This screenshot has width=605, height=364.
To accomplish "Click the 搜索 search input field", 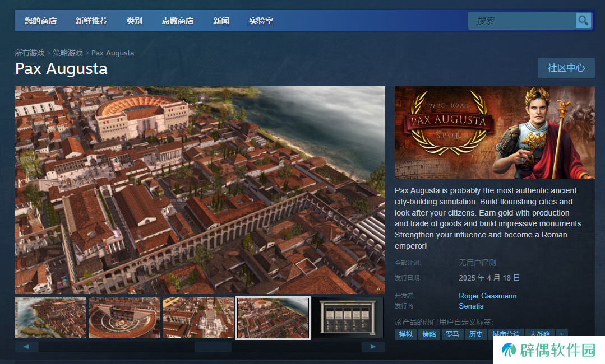I will pyautogui.click(x=521, y=21).
